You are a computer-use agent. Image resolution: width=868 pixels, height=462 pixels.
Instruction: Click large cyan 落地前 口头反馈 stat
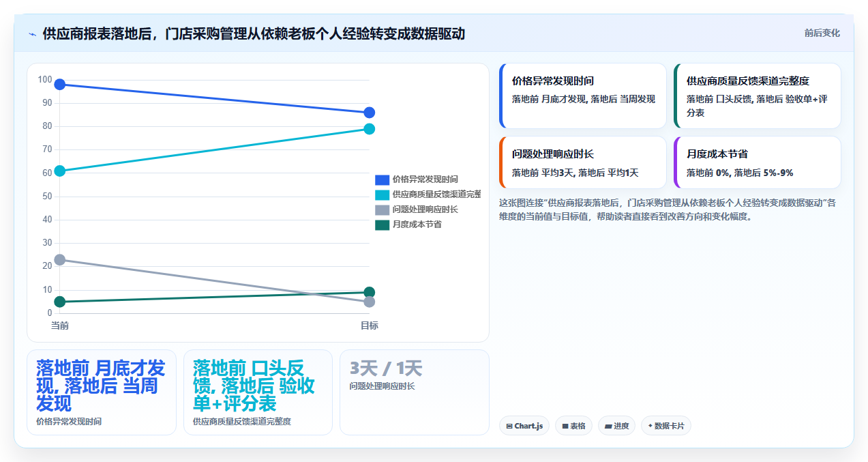coord(254,386)
